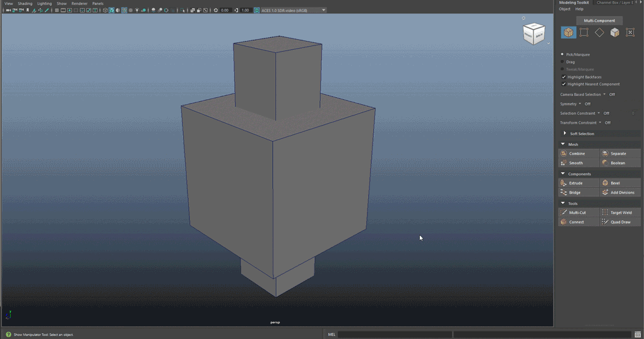
Task: Click the Bevel tool icon
Action: point(605,183)
